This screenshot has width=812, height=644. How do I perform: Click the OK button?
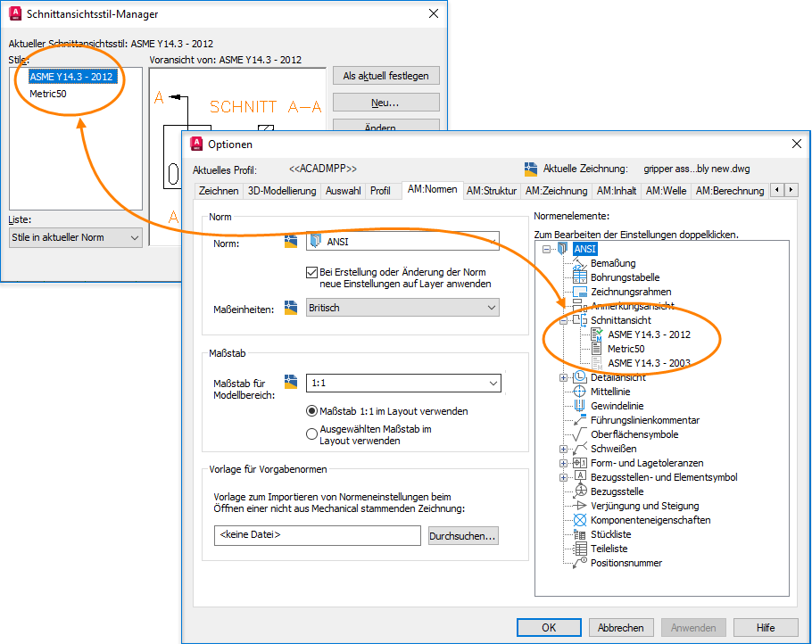click(x=549, y=627)
